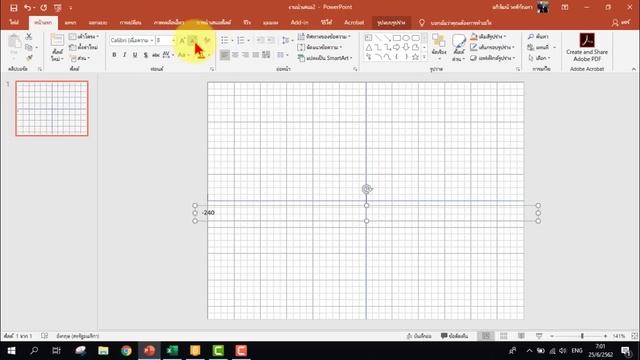Switch to the Design tab
The width and height of the screenshot is (640, 360).
tap(98, 22)
